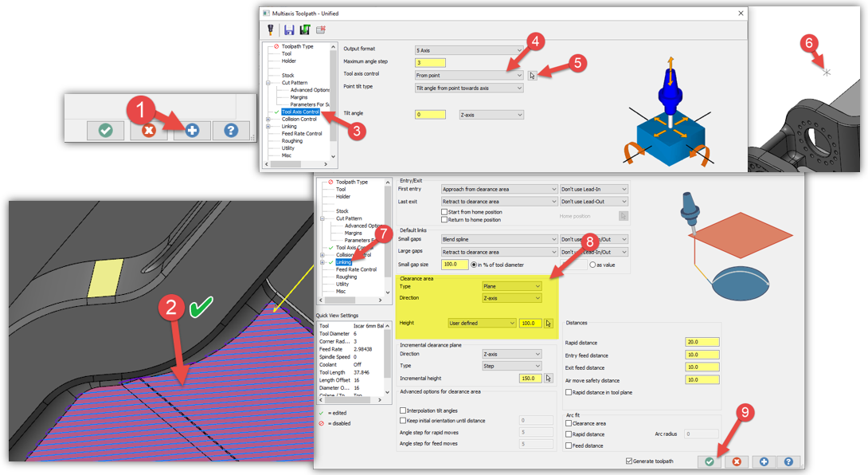
Task: Tick Arc fit Feed distance checkbox
Action: click(x=569, y=446)
